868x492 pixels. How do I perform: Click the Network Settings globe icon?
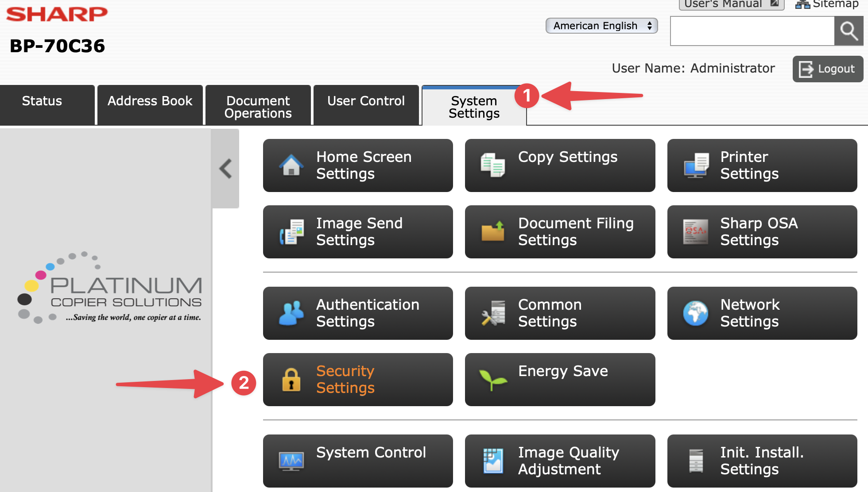pyautogui.click(x=696, y=313)
